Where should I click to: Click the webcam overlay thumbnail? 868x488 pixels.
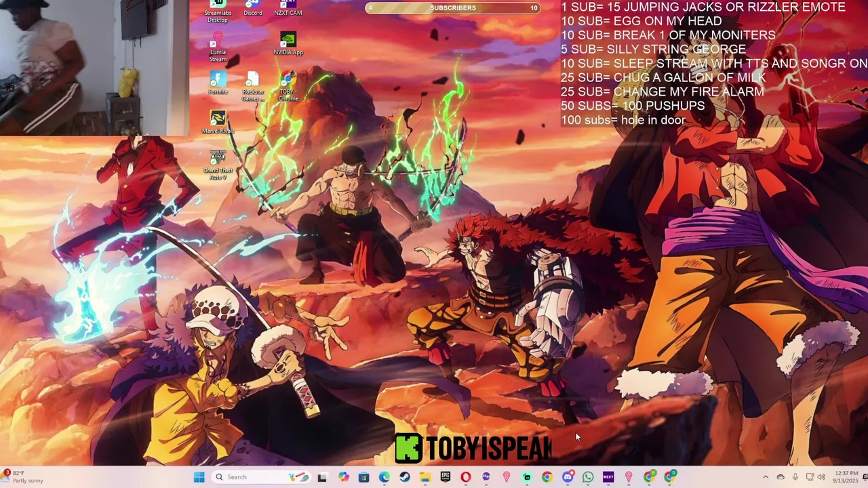coord(94,68)
